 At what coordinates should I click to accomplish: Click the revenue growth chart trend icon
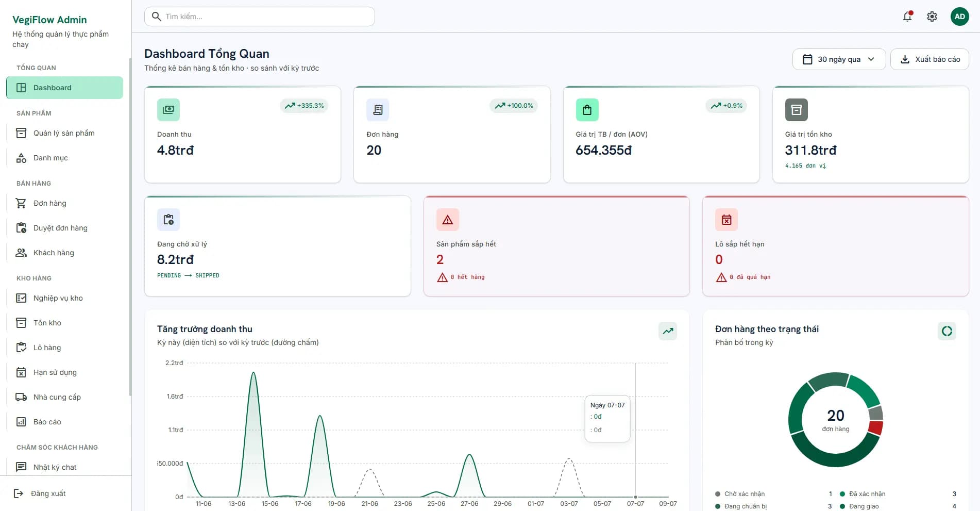[x=668, y=331]
